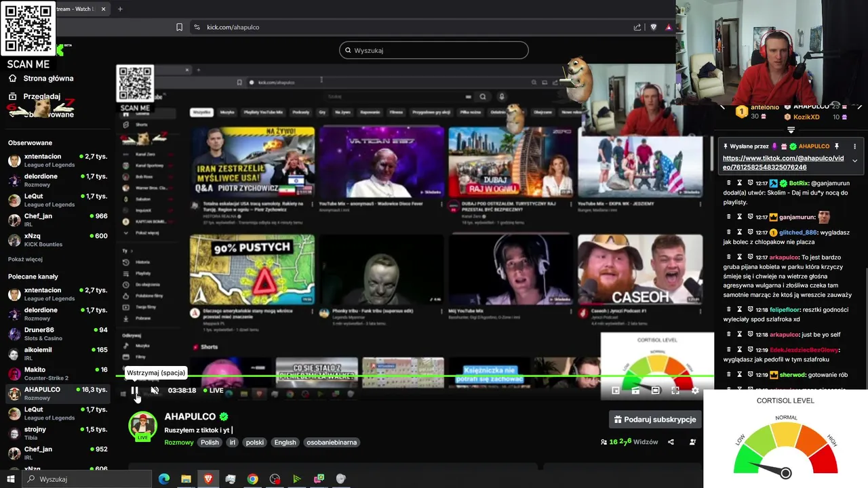
Task: Share the page via the address bar icon
Action: pos(637,27)
